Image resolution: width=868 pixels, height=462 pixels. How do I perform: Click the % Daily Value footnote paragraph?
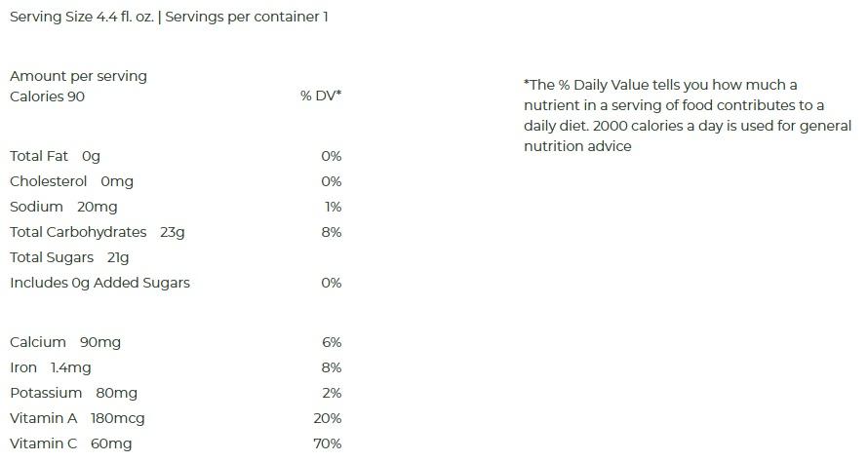point(688,116)
